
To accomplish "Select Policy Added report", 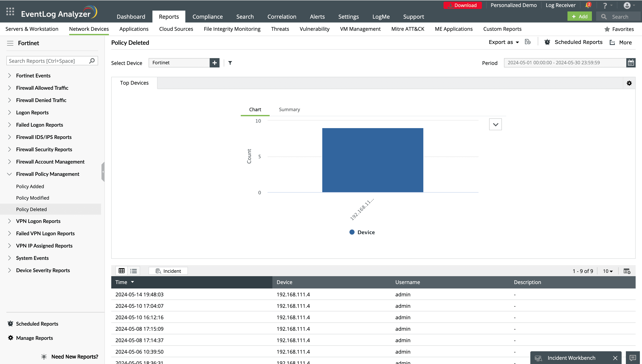I will (x=30, y=186).
